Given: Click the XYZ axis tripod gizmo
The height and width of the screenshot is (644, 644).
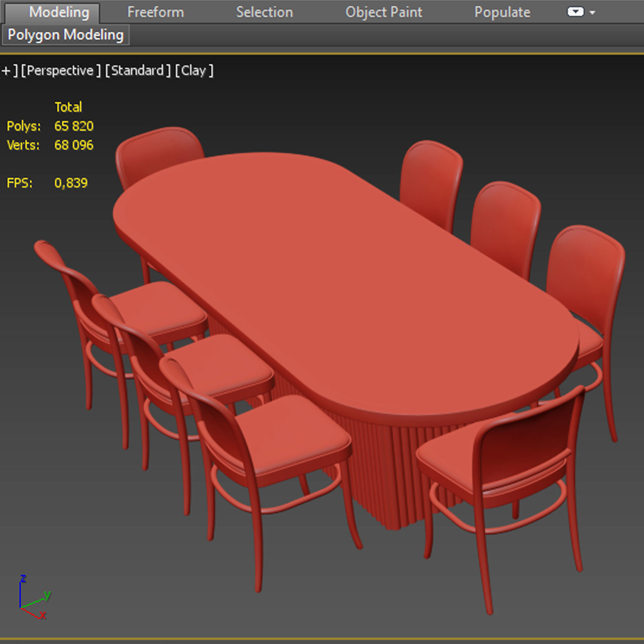Looking at the screenshot, I should 34,597.
